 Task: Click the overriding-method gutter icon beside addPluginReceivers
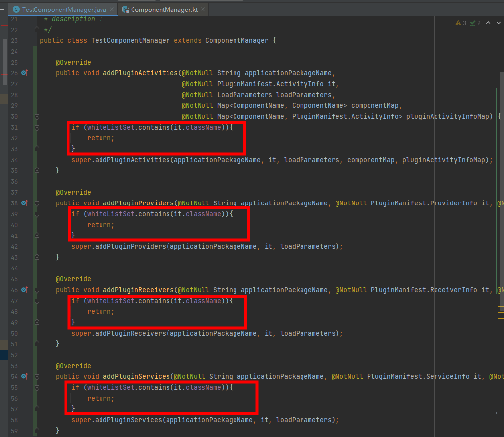(x=23, y=290)
